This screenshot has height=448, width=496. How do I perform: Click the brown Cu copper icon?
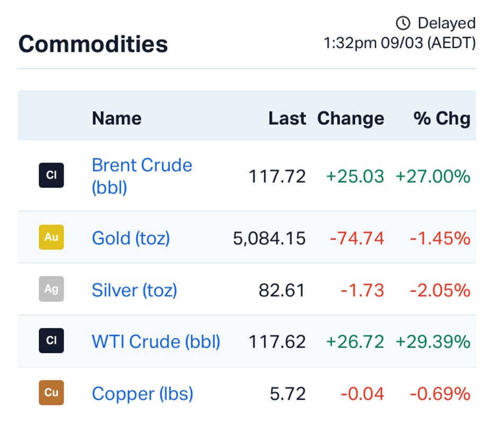coord(51,392)
